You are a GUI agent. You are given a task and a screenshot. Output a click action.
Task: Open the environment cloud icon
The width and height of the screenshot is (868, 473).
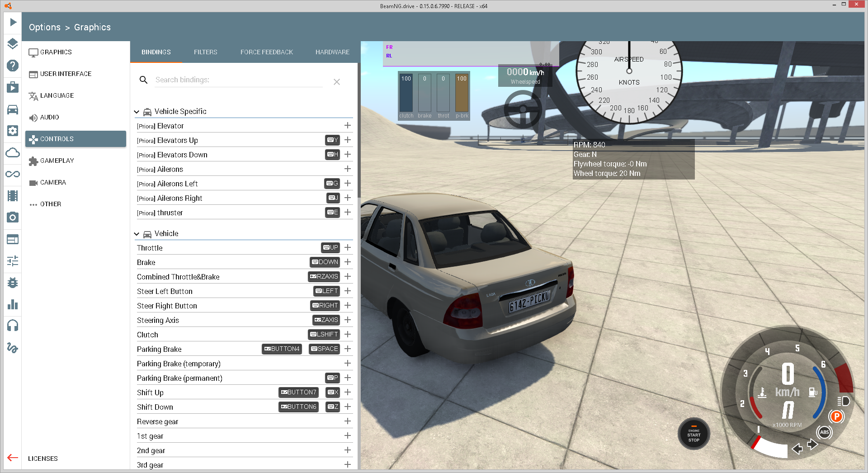[x=13, y=152]
